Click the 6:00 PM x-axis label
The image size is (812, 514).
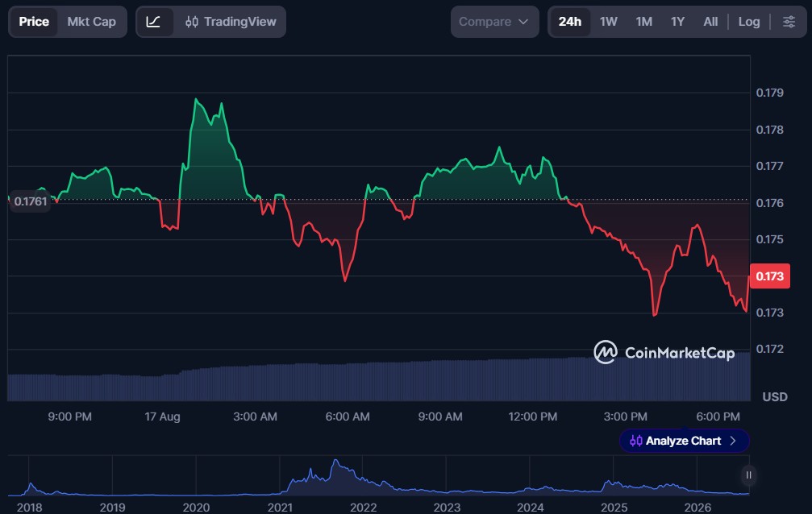pyautogui.click(x=718, y=417)
